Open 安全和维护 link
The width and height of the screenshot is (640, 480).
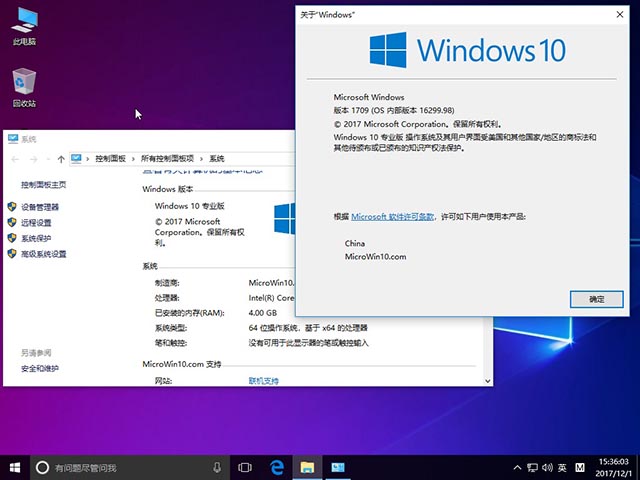click(x=40, y=369)
